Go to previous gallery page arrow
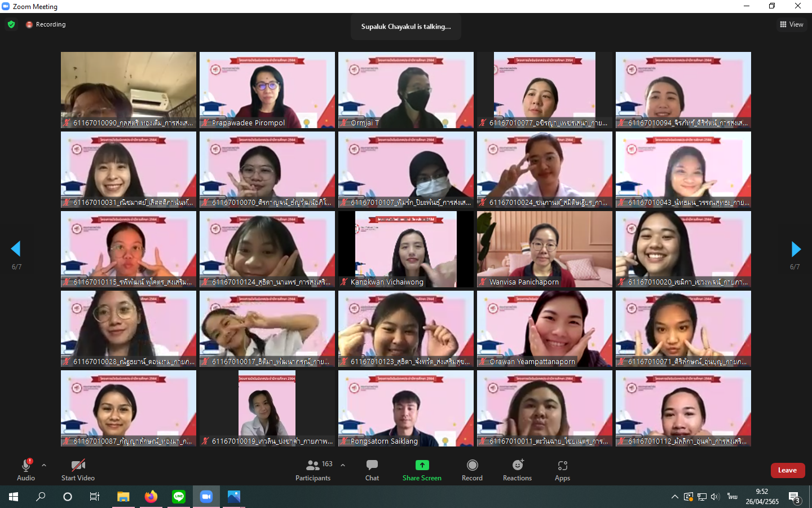The image size is (812, 508). tap(16, 249)
